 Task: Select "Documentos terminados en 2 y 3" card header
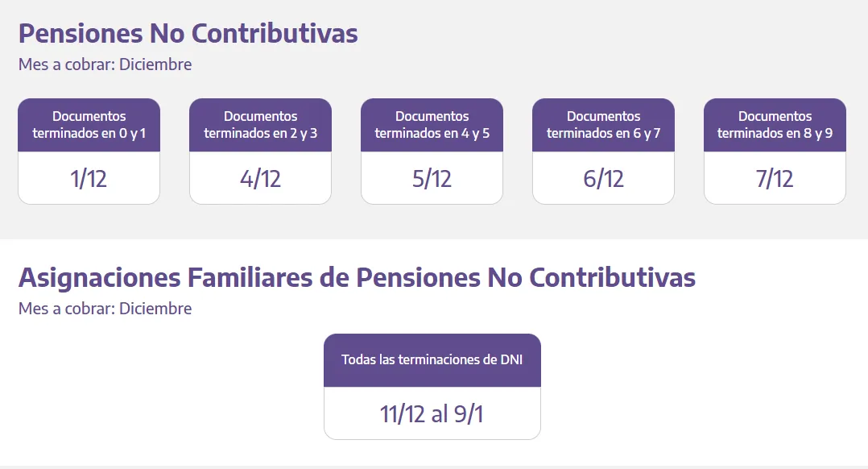coord(260,125)
